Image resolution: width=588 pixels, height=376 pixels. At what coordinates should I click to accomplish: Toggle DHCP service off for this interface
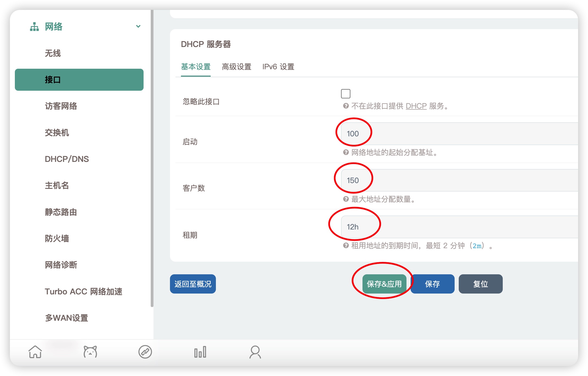[x=345, y=94]
